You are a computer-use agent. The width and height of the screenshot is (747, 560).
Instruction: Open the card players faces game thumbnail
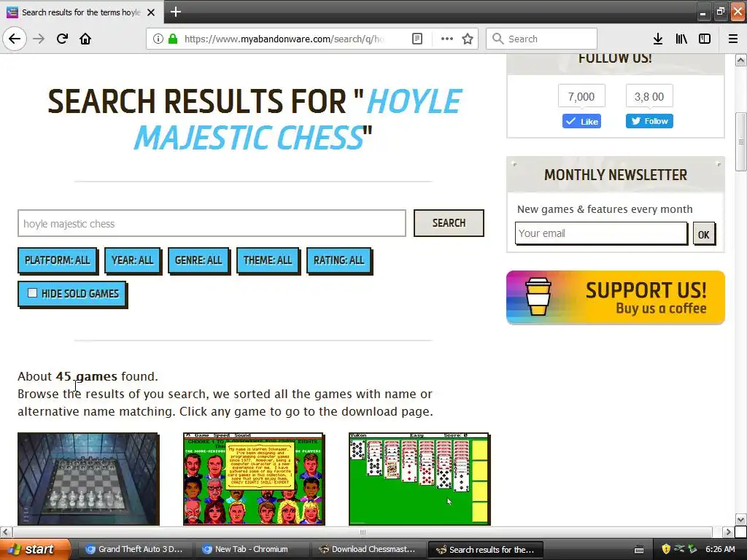pos(254,479)
